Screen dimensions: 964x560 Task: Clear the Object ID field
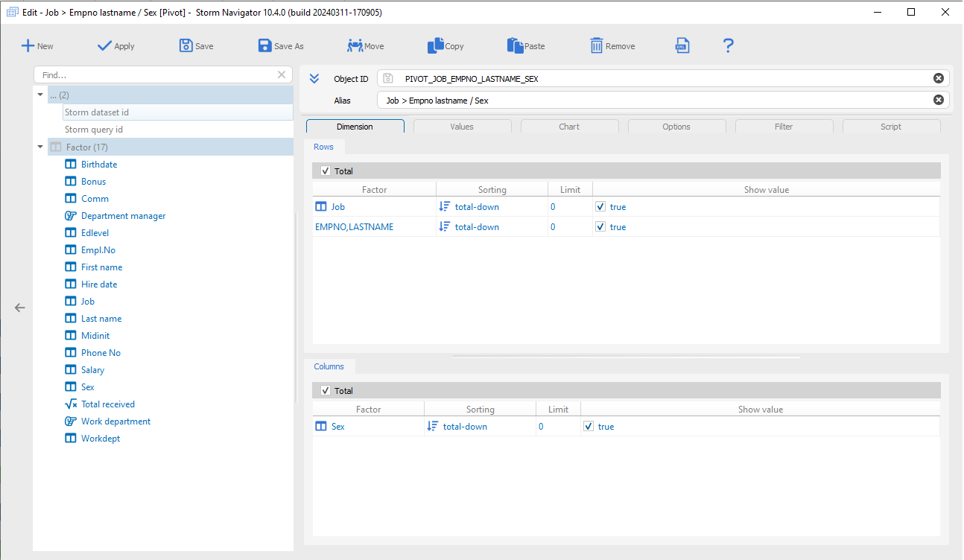[x=939, y=78]
